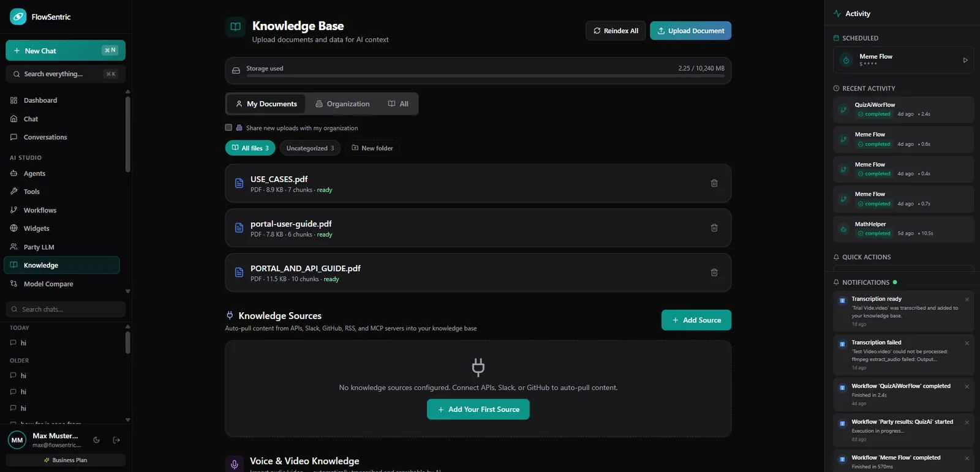Click the Knowledge Base book icon
This screenshot has width=980, height=472.
235,26
